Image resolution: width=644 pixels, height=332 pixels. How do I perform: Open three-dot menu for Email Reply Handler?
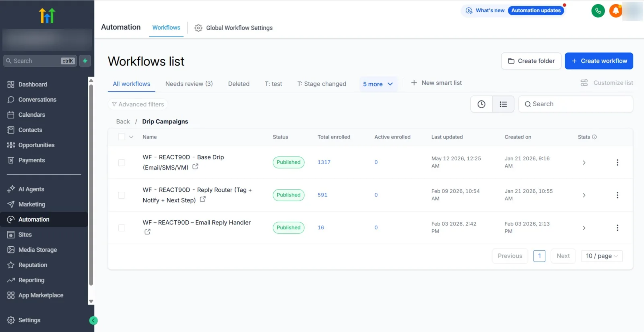[617, 228]
